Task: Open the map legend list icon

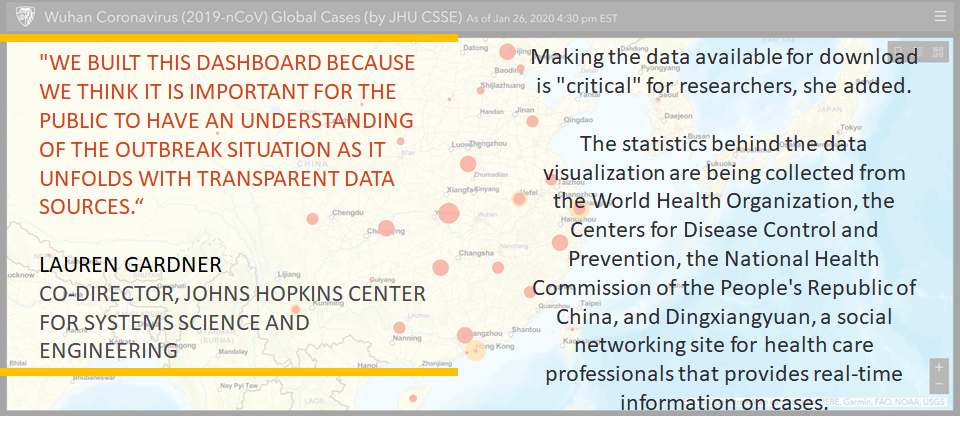Action: 918,52
